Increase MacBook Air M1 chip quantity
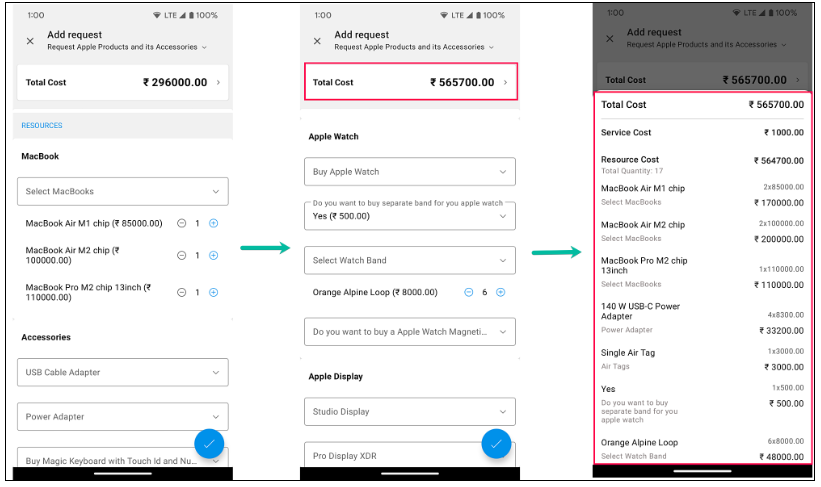The height and width of the screenshot is (487, 821). pyautogui.click(x=214, y=223)
